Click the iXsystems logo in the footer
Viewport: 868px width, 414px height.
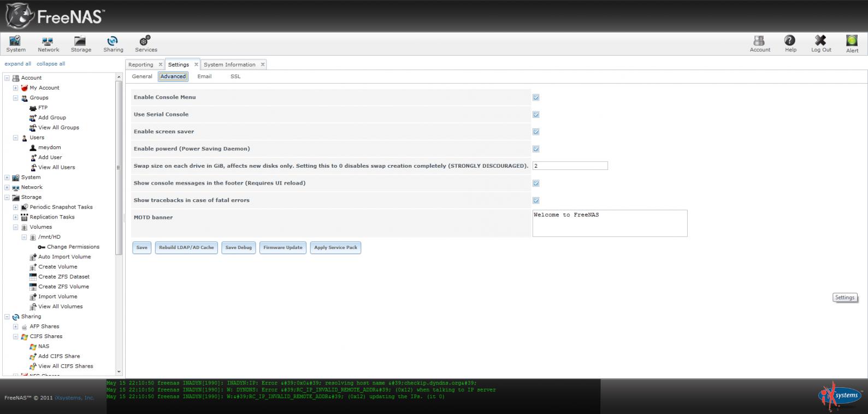840,396
